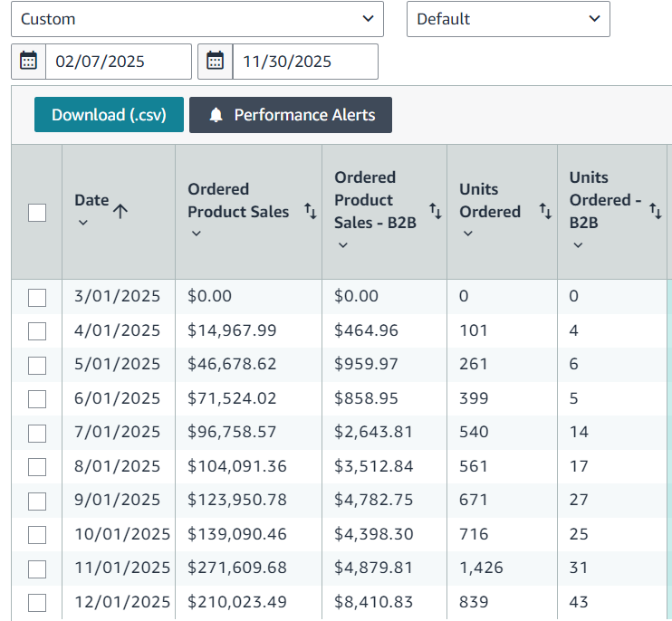Open the Default view dropdown
The image size is (672, 621).
(507, 19)
